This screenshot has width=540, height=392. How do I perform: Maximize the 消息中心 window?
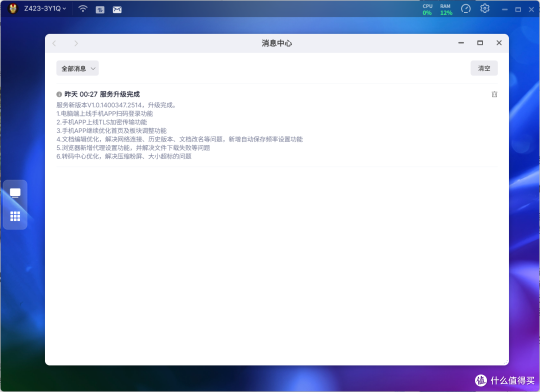click(480, 43)
